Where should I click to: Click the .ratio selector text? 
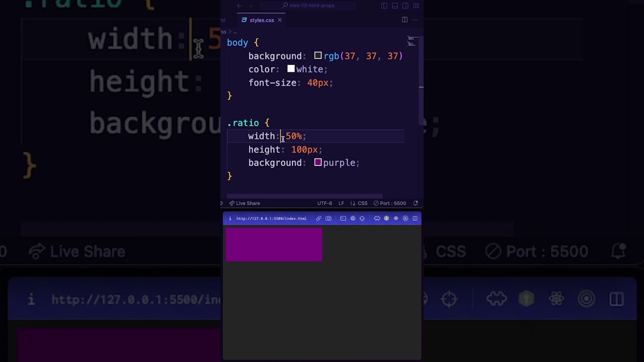tap(243, 123)
